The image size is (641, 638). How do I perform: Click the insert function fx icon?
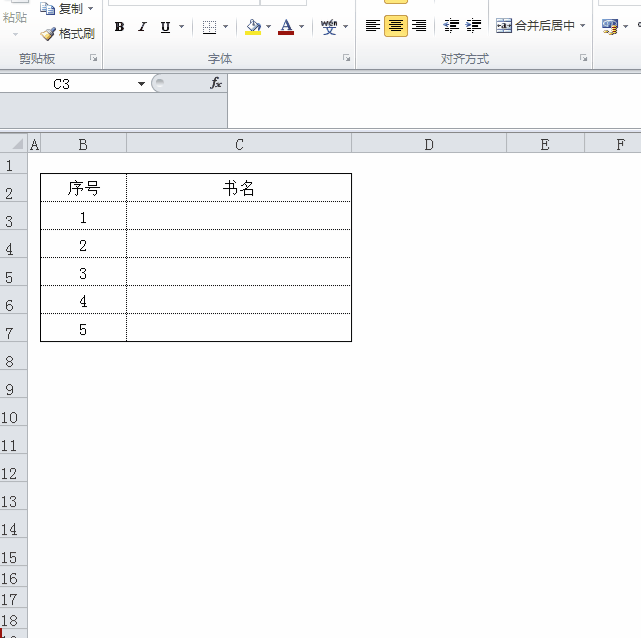[x=215, y=84]
